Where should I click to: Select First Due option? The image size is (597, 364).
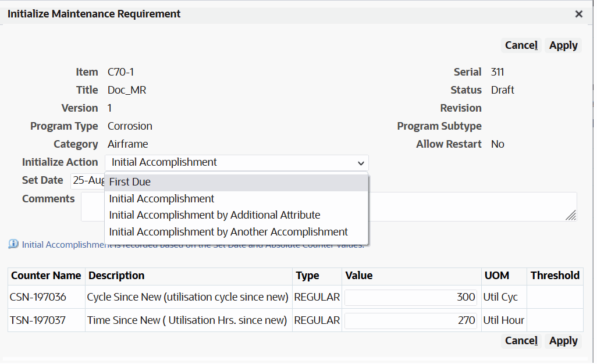tap(130, 182)
